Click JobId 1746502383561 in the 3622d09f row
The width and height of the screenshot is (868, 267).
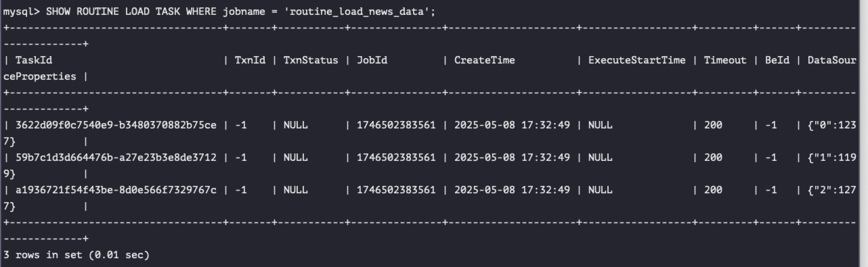(x=396, y=126)
